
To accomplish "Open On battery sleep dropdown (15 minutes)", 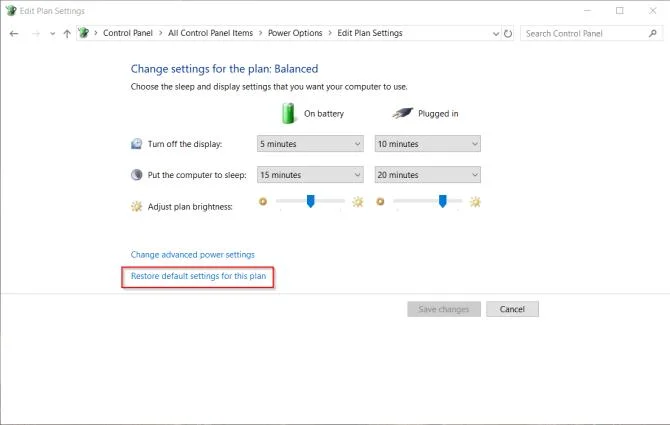I will (310, 175).
